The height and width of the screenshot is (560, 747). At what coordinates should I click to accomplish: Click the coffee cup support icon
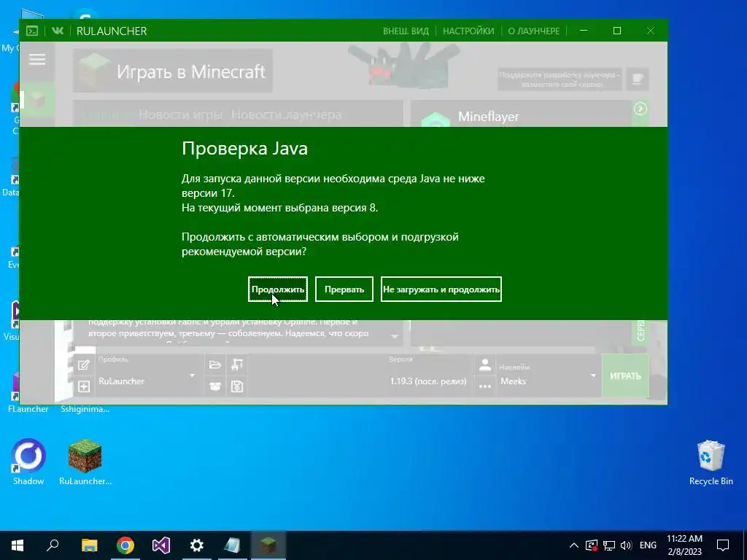click(638, 79)
